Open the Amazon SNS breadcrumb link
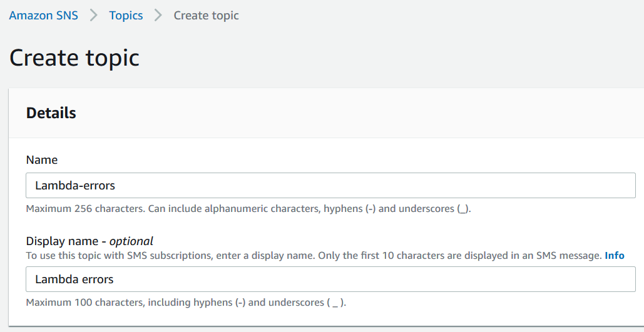Image resolution: width=644 pixels, height=332 pixels. click(44, 16)
